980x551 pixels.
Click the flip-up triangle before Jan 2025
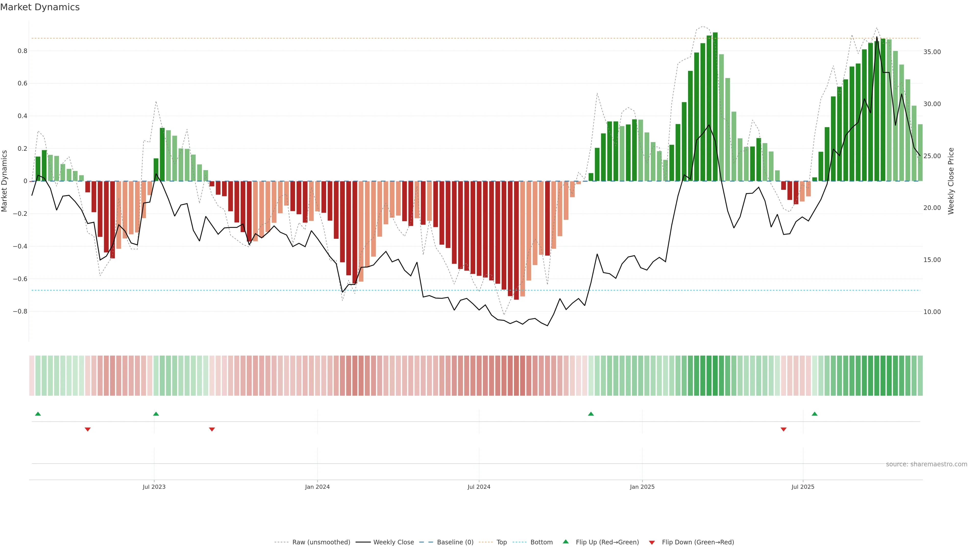[591, 414]
